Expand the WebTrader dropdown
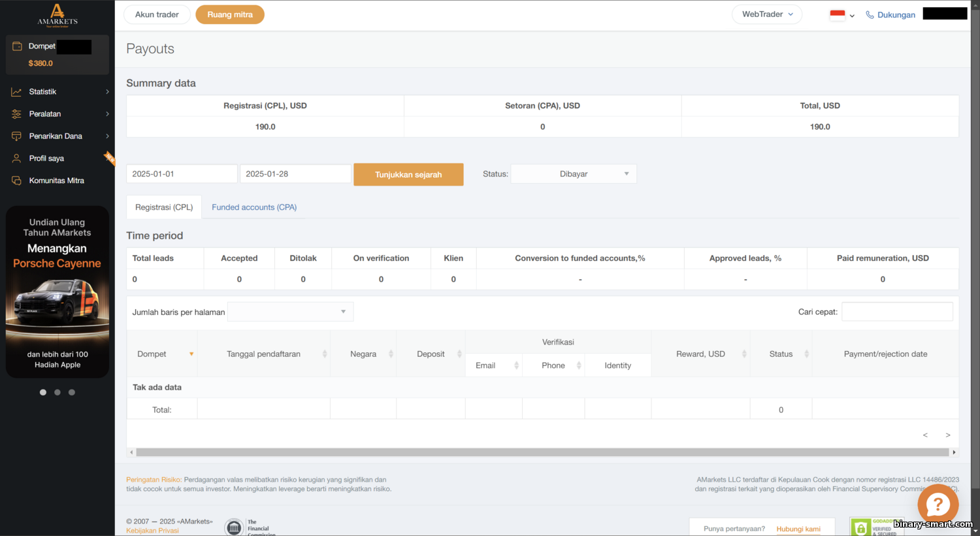Screen dimensions: 980x536 [x=767, y=14]
